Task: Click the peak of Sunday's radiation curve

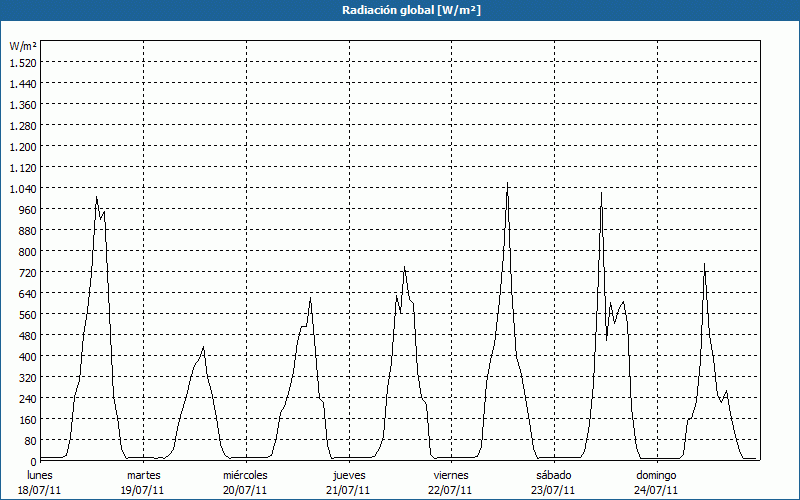Action: 705,265
